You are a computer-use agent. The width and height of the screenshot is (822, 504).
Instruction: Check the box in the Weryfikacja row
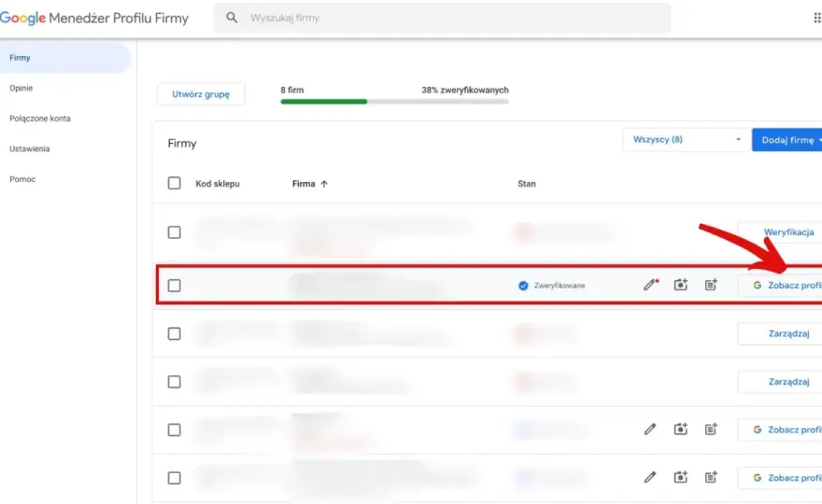[x=174, y=232]
